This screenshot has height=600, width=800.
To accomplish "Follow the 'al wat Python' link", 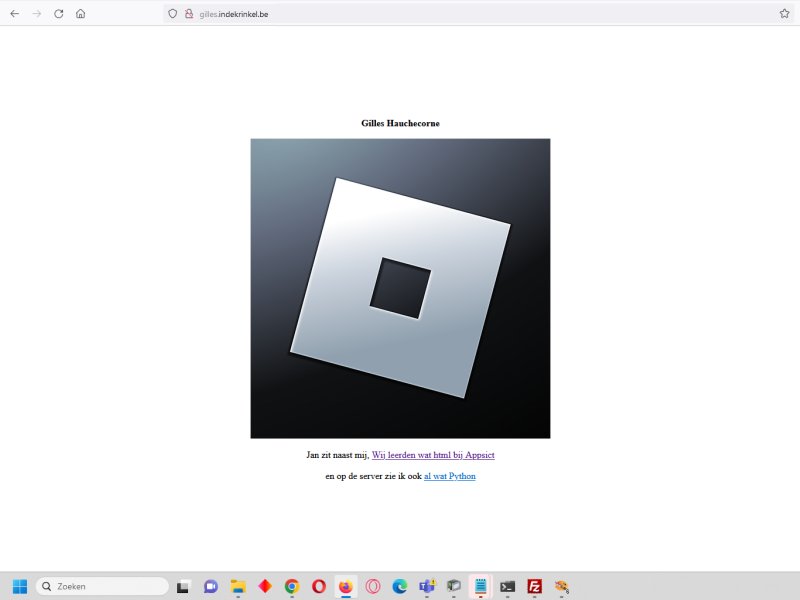I will coord(450,476).
